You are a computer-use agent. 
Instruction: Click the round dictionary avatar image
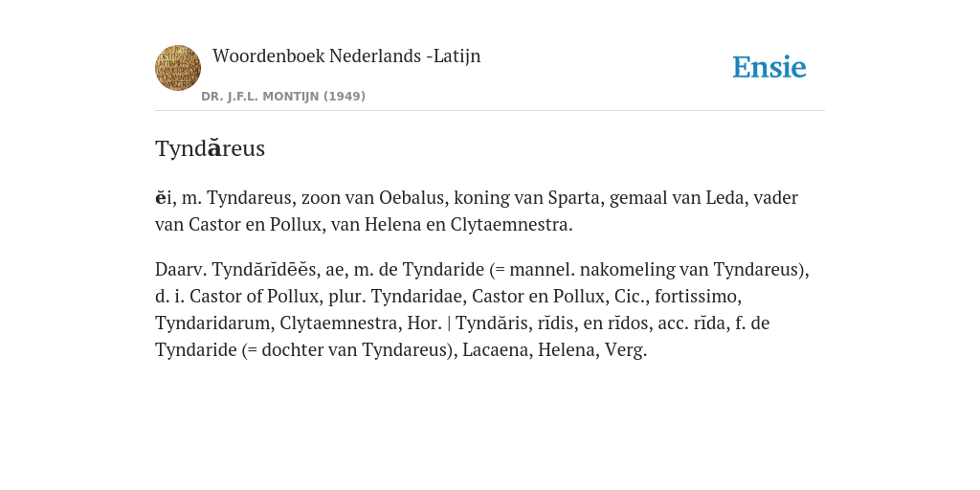[x=178, y=68]
